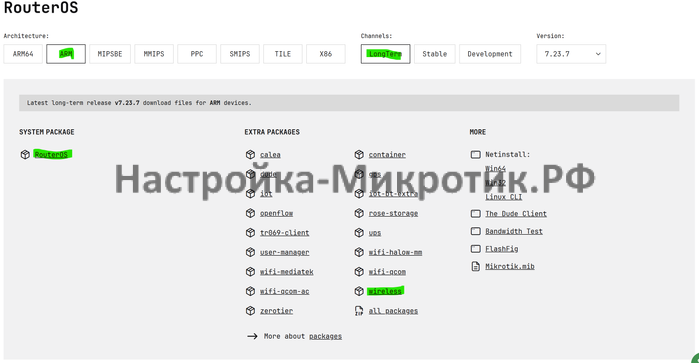Click the all_packages ZIP file icon

359,310
